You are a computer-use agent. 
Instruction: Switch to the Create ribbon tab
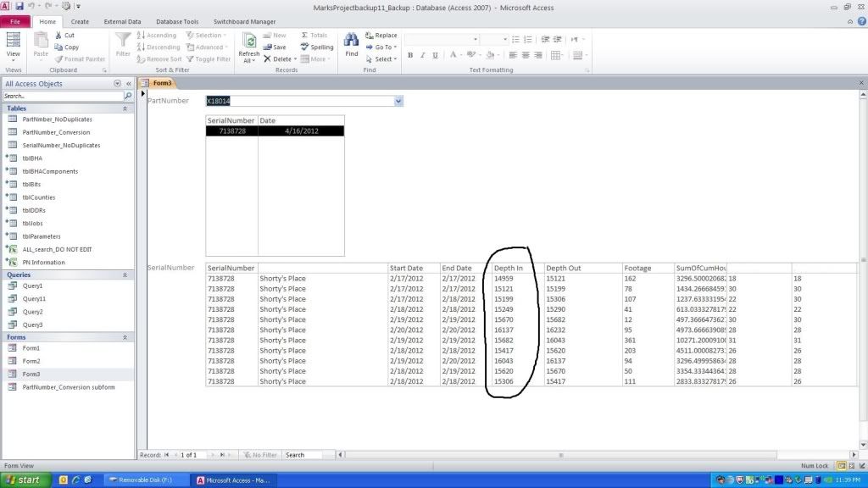(x=80, y=21)
